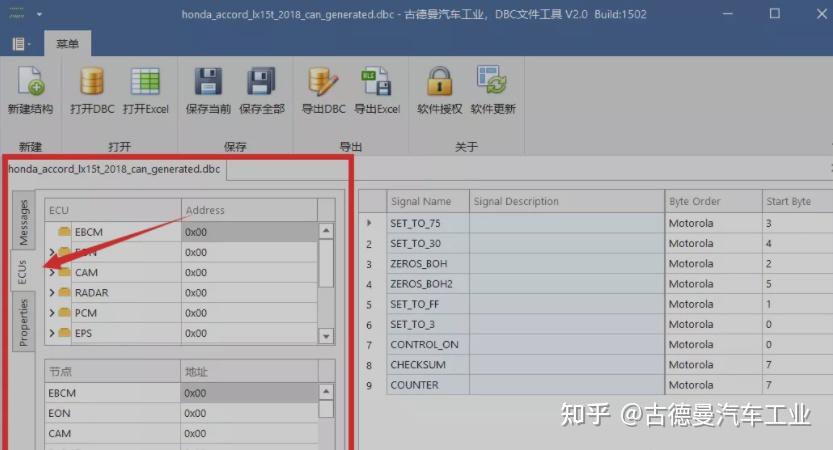Click row indicator arrow of SET_TO_75
This screenshot has height=450, width=833.
click(370, 223)
